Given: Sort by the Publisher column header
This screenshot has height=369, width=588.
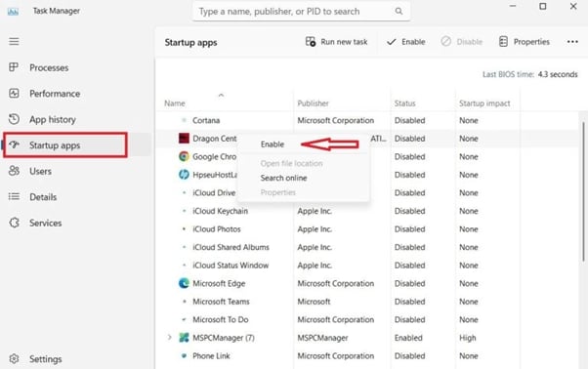Looking at the screenshot, I should [313, 103].
